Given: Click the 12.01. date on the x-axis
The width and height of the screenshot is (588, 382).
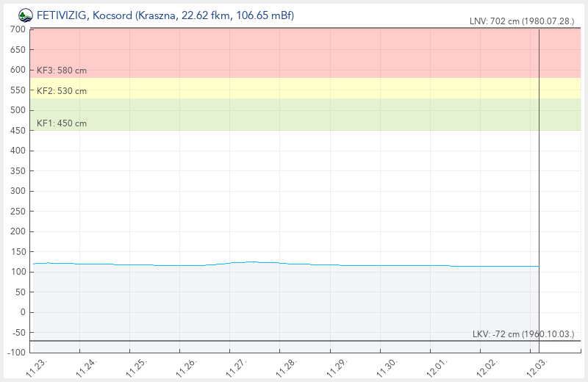Looking at the screenshot, I should [437, 369].
